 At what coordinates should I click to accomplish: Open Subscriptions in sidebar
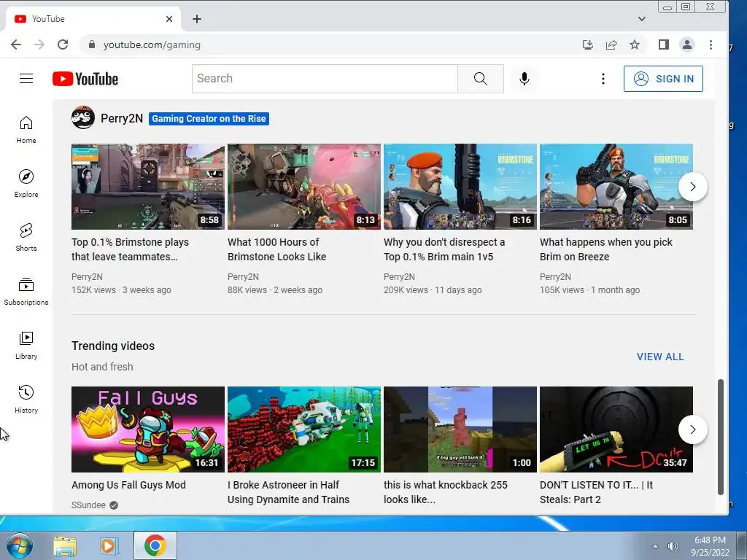(x=26, y=291)
